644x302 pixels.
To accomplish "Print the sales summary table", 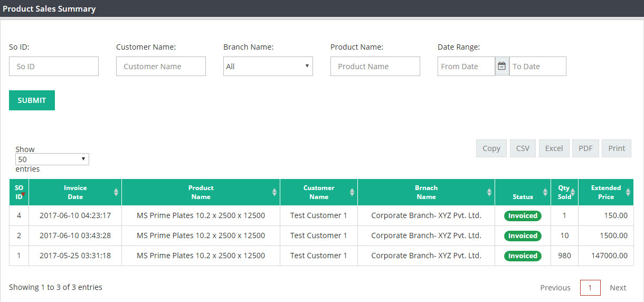I will [617, 148].
